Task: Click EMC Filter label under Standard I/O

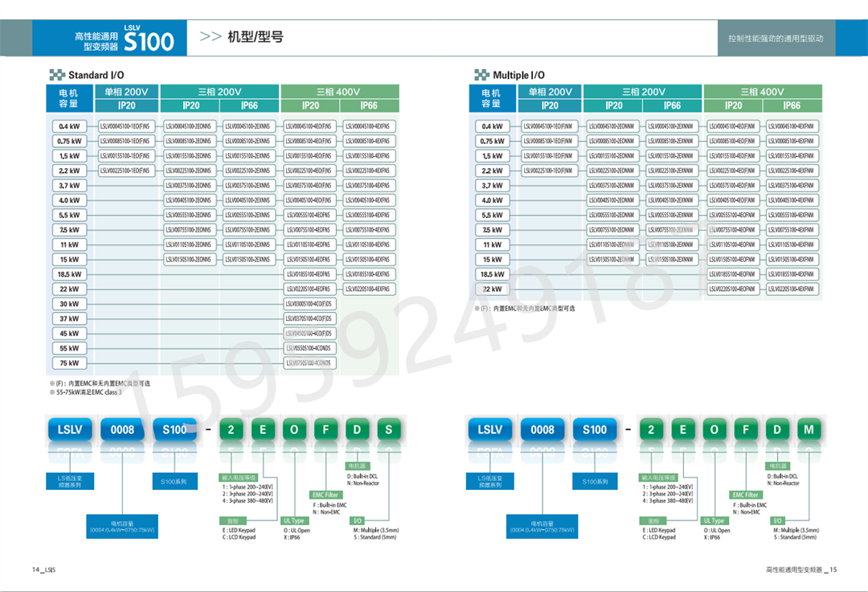Action: point(325,495)
